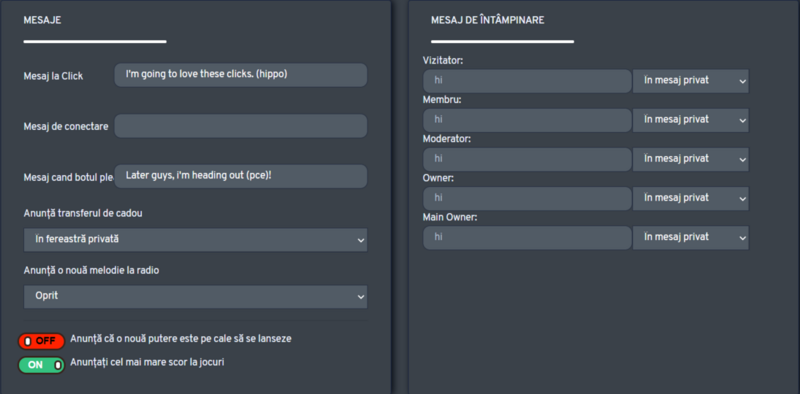The width and height of the screenshot is (800, 394).
Task: Click the Main Owner greeting input field
Action: [x=527, y=238]
